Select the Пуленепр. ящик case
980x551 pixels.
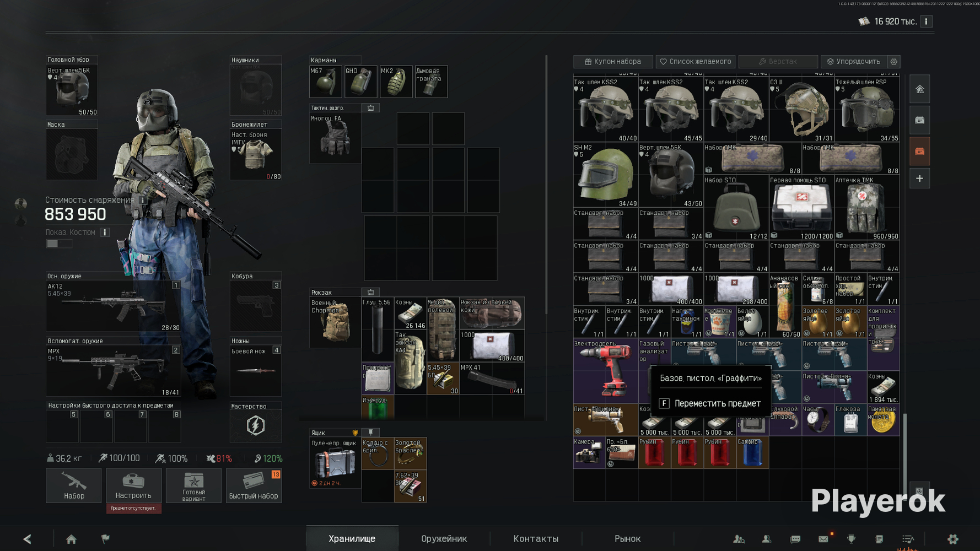point(335,463)
